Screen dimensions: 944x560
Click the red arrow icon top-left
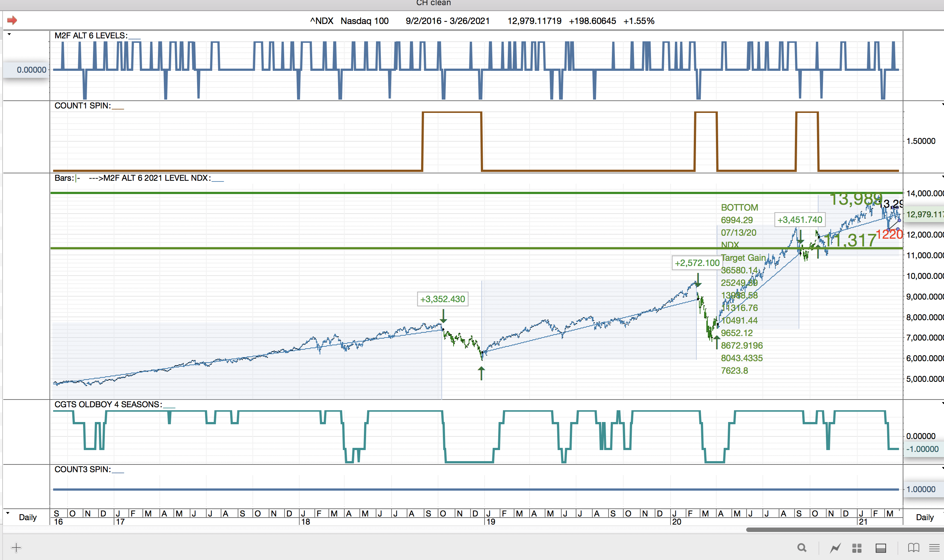12,20
